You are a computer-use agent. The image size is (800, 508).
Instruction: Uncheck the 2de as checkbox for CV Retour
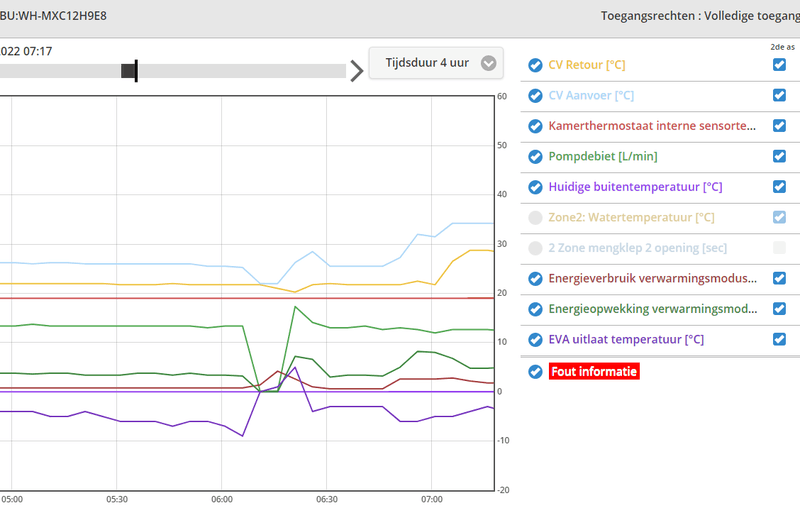pos(779,65)
